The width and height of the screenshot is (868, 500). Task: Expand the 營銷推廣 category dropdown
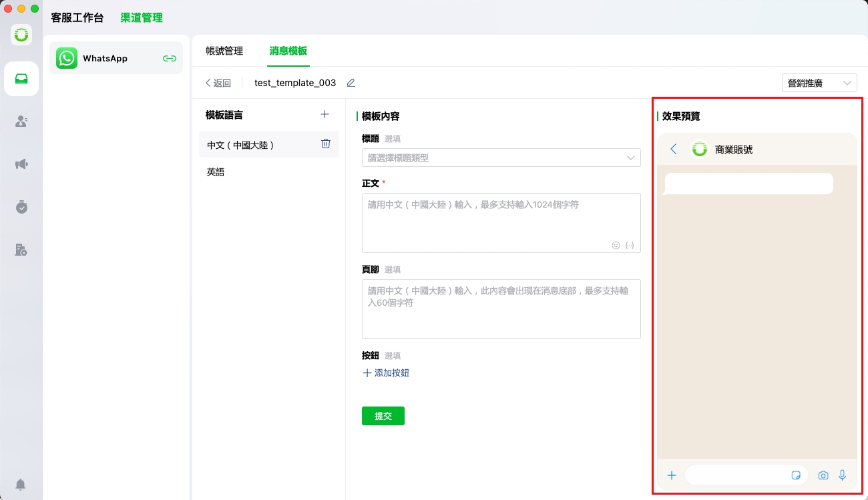819,83
